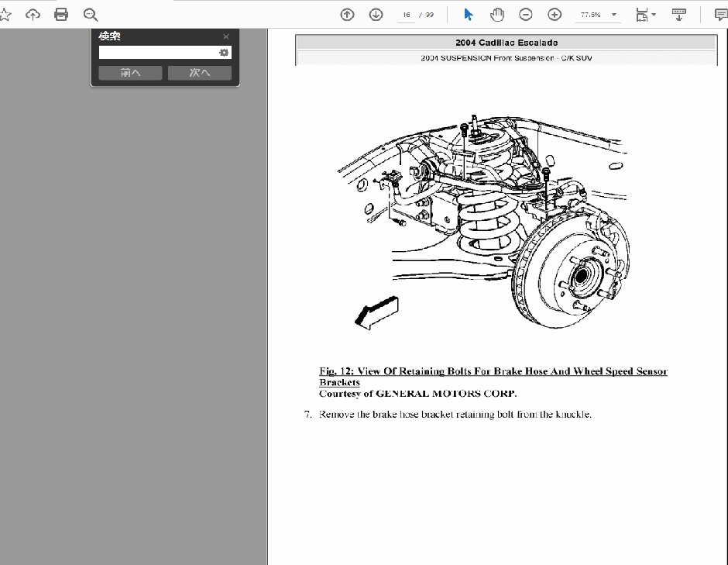Click the suspension diagram image
Screen dimensions: 728x565
coord(483,222)
